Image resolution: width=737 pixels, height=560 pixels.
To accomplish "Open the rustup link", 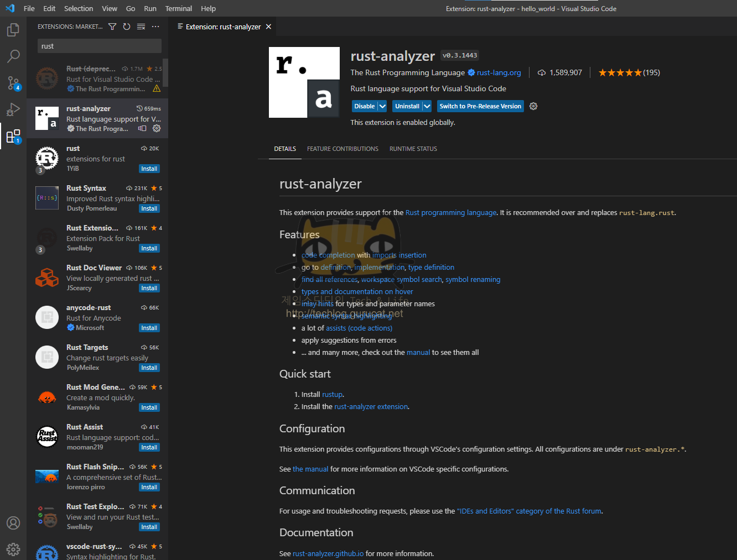I will click(333, 394).
